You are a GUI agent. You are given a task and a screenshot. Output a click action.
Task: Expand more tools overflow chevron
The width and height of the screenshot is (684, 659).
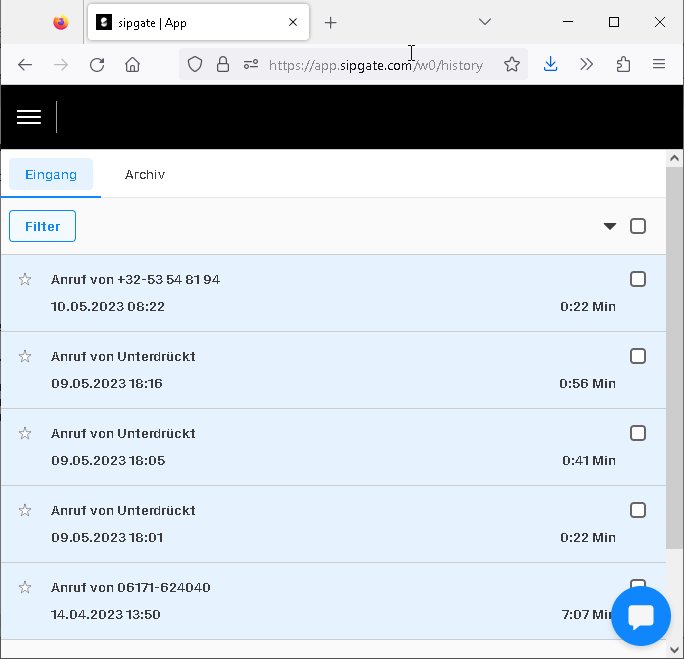point(587,64)
